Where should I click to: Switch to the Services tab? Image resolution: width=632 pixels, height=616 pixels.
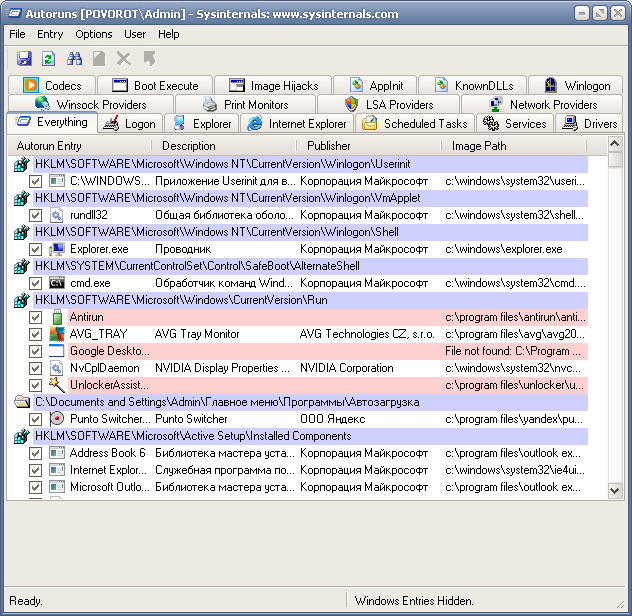[515, 124]
